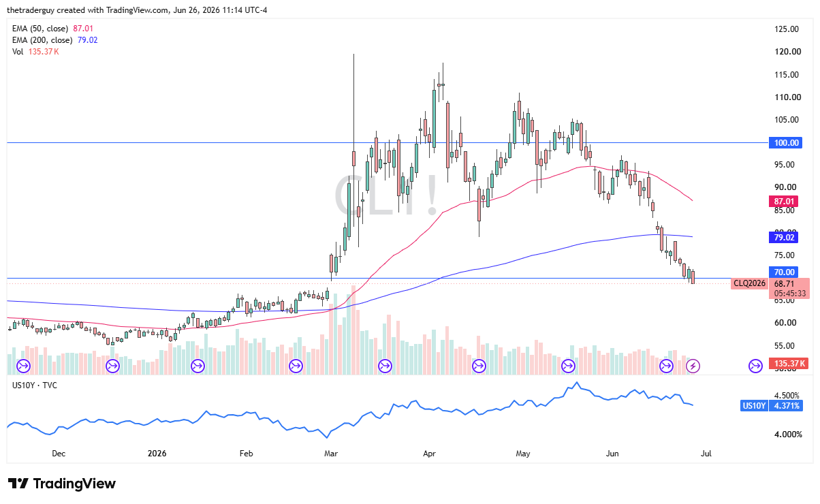The height and width of the screenshot is (504, 820).
Task: Click the 05:45:33 bar countdown timer
Action: pos(789,294)
